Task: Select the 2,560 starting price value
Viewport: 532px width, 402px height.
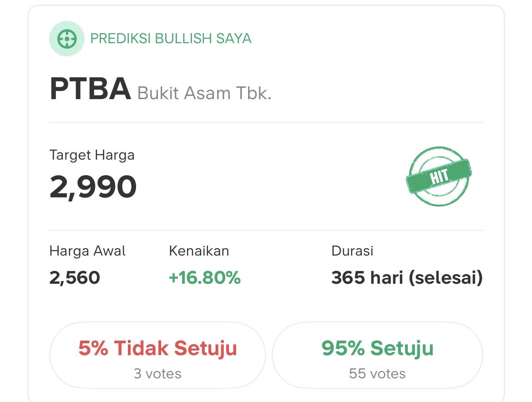Action: [x=75, y=277]
